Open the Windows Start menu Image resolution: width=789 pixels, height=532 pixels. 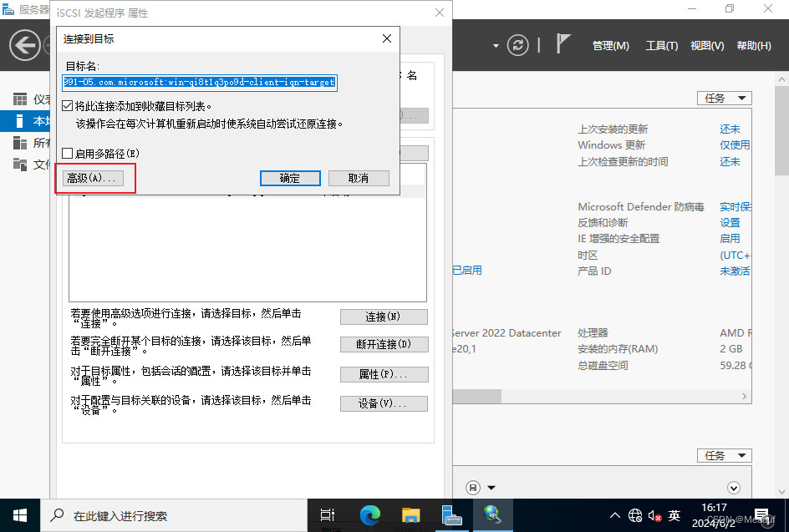point(19,515)
